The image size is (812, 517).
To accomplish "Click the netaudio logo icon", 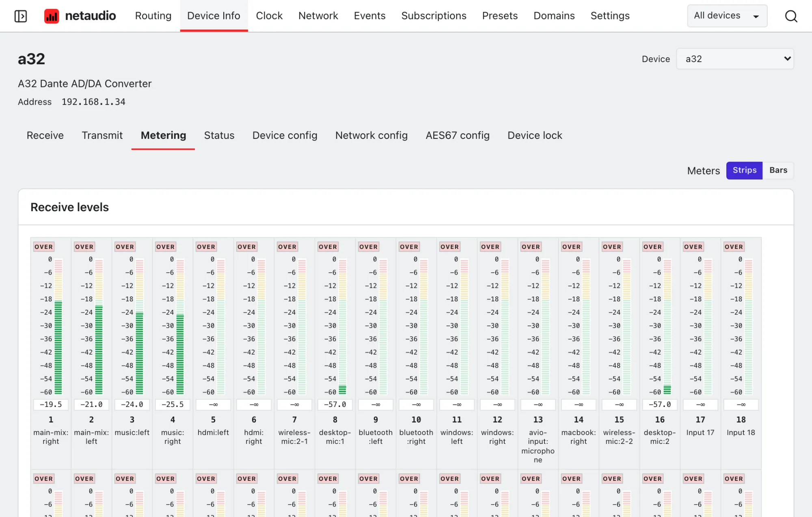I will coord(52,16).
